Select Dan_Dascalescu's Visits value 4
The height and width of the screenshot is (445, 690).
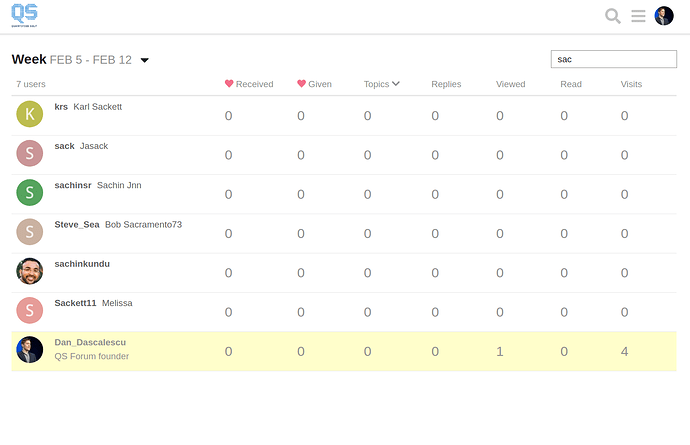click(x=624, y=351)
